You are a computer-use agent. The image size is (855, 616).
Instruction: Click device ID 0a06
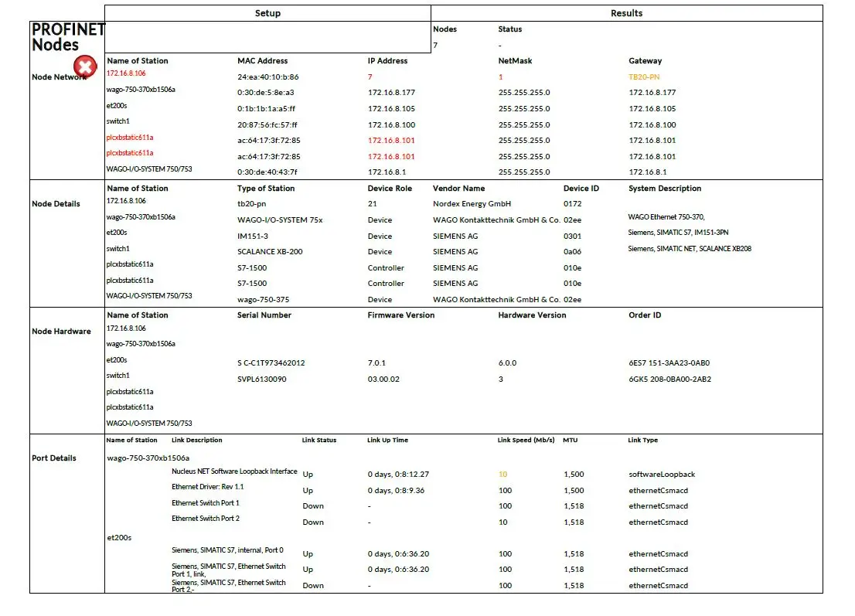click(x=573, y=252)
